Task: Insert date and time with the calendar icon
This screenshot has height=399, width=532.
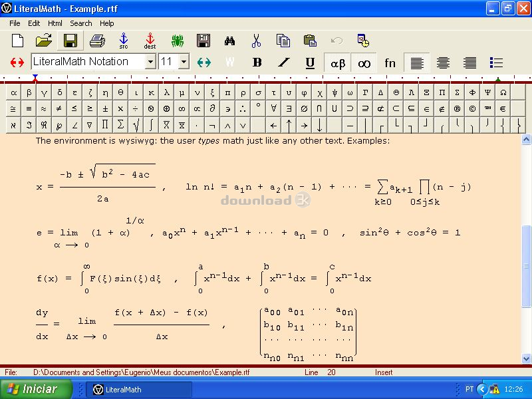Action: point(363,41)
